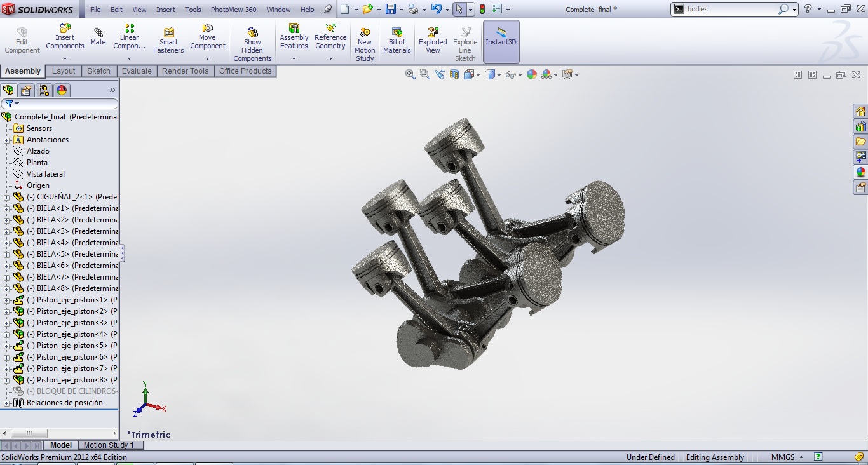Select the DisplayManager tab
The width and height of the screenshot is (868, 465).
click(x=62, y=90)
